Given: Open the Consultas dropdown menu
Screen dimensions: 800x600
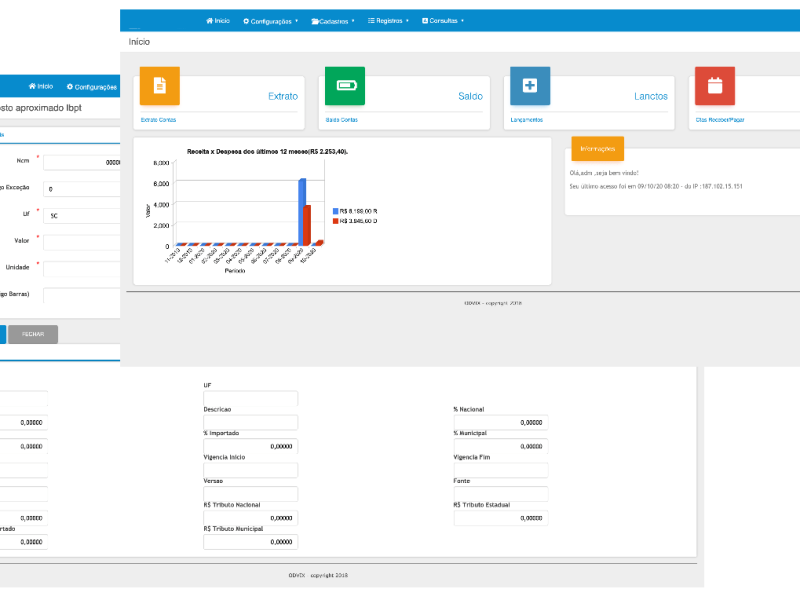Looking at the screenshot, I should pyautogui.click(x=443, y=21).
